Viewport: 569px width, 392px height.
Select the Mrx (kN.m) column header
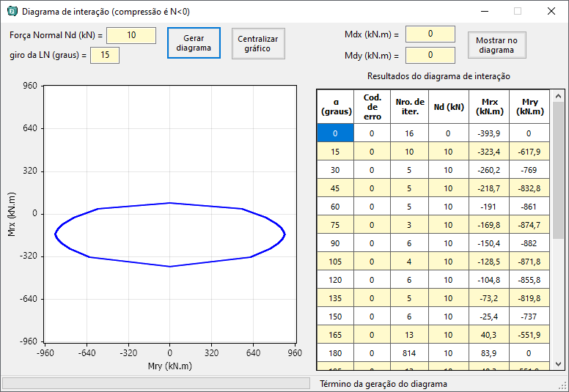489,107
